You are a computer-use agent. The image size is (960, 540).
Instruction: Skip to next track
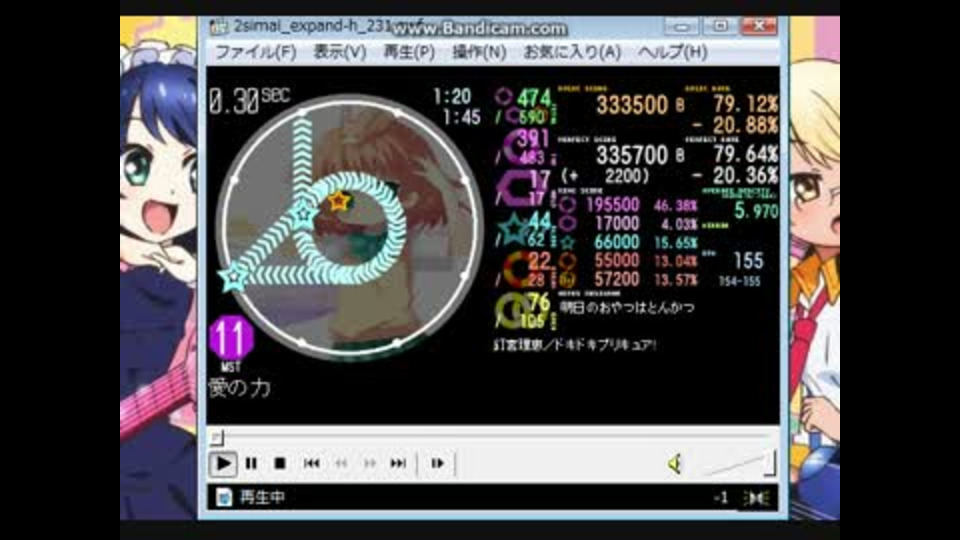pos(398,463)
